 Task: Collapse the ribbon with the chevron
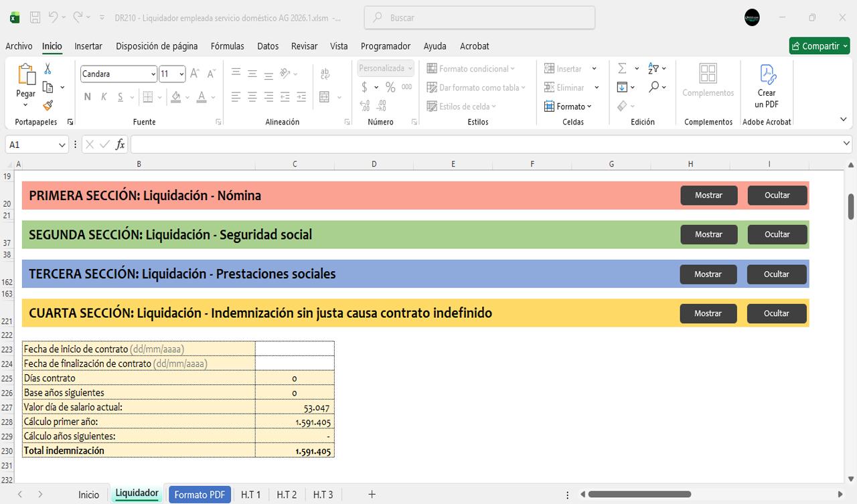pos(843,119)
